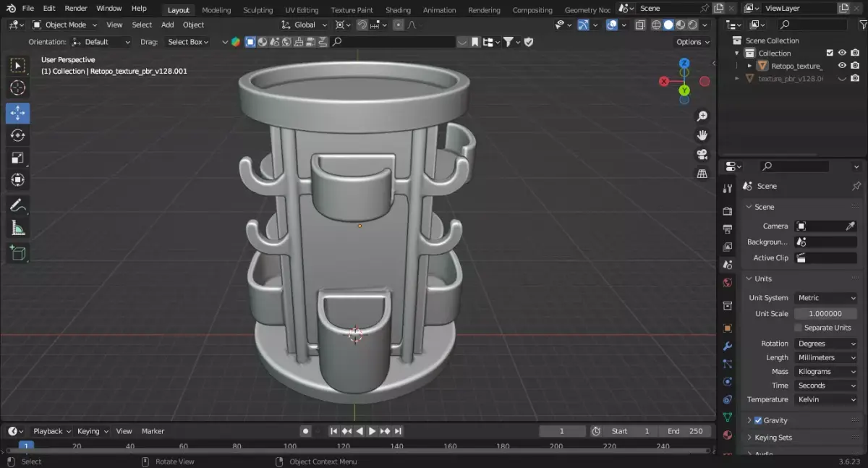This screenshot has height=468, width=868.
Task: Open the viewport Add menu
Action: tap(167, 25)
